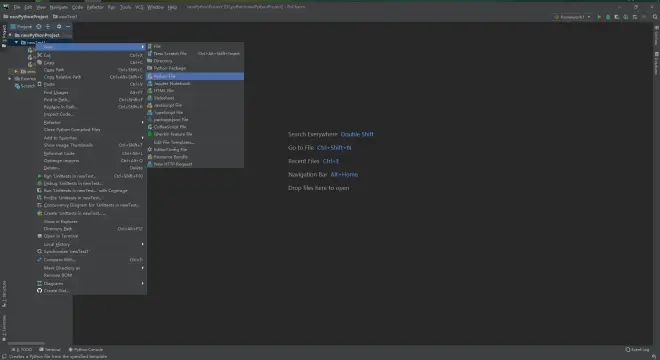The height and width of the screenshot is (360, 660).
Task: Select Resource Bundle in submenu
Action: pyautogui.click(x=195, y=157)
